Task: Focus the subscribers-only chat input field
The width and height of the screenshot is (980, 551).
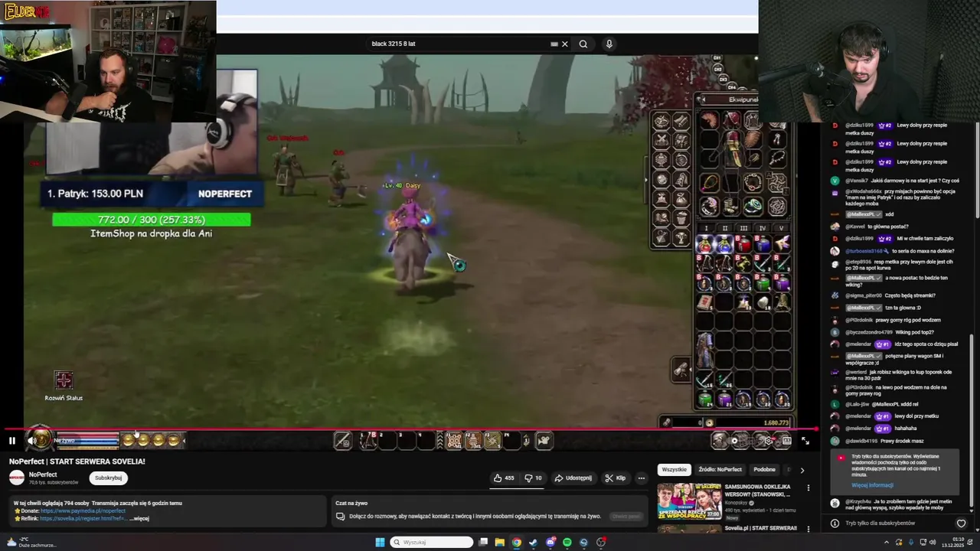Action: [897, 523]
